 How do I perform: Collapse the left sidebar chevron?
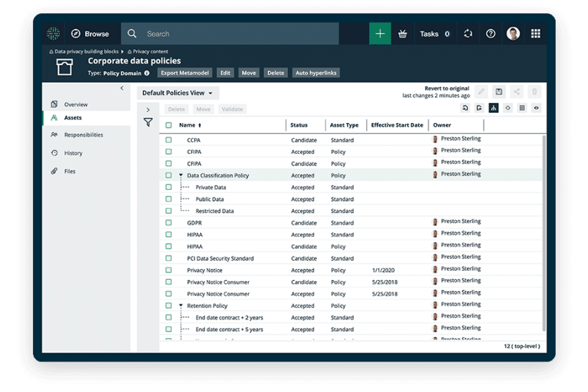point(122,88)
